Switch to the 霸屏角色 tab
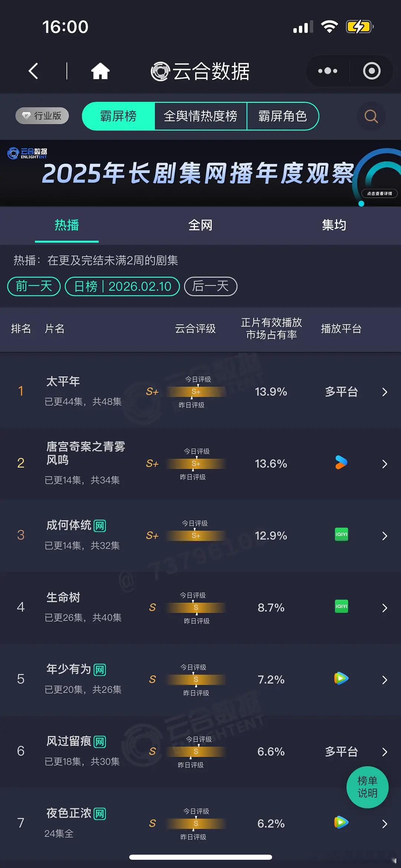Image resolution: width=401 pixels, height=868 pixels. (283, 116)
